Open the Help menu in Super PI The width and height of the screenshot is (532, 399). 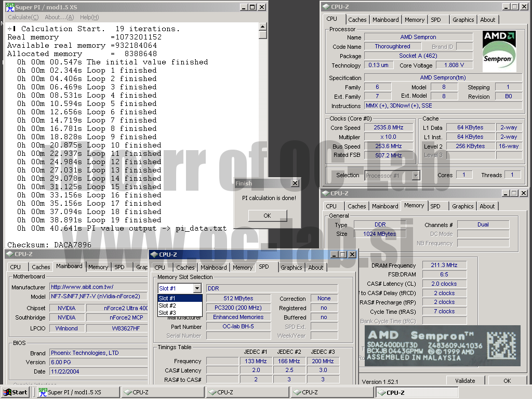(89, 17)
